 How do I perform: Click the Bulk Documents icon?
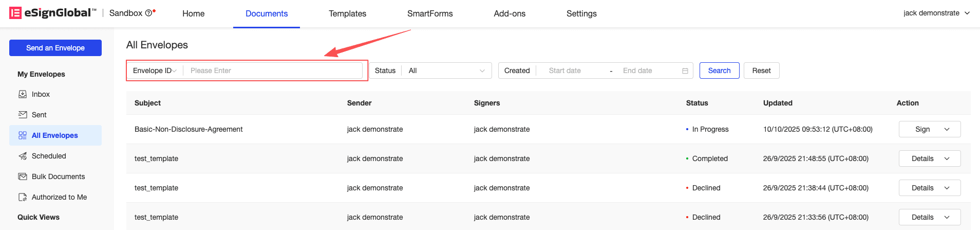[x=23, y=176]
